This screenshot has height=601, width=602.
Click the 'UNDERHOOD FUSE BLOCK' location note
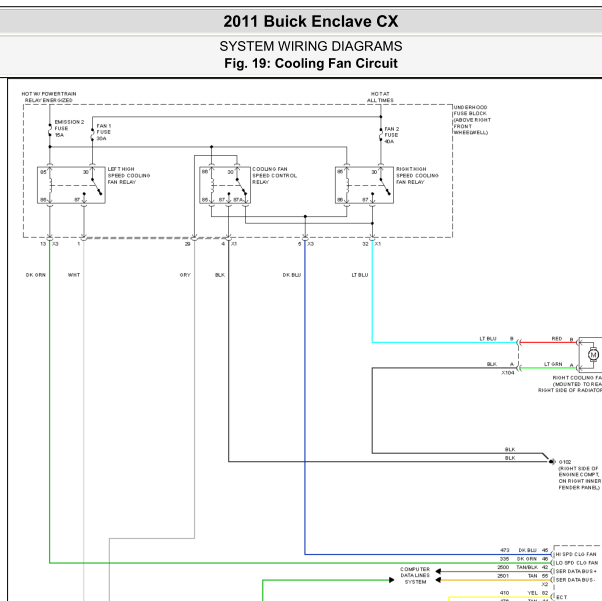[x=472, y=119]
